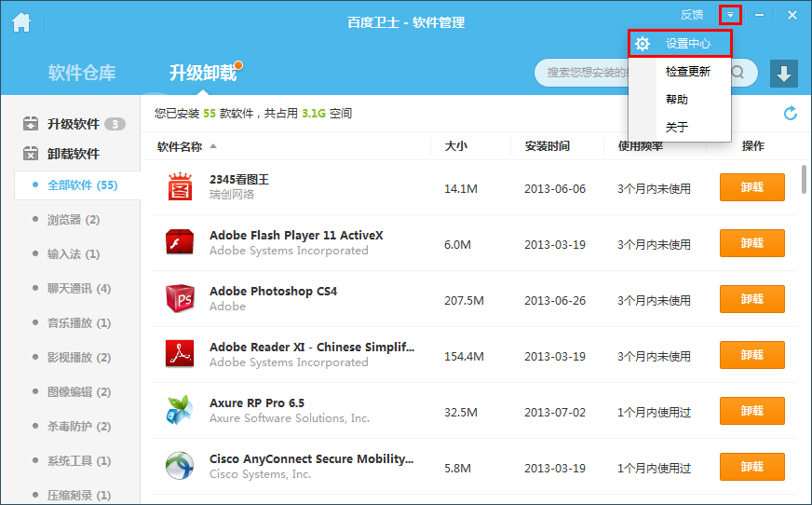Click Cisco Systems, Inc. publisher text
The image size is (812, 505).
(x=261, y=474)
